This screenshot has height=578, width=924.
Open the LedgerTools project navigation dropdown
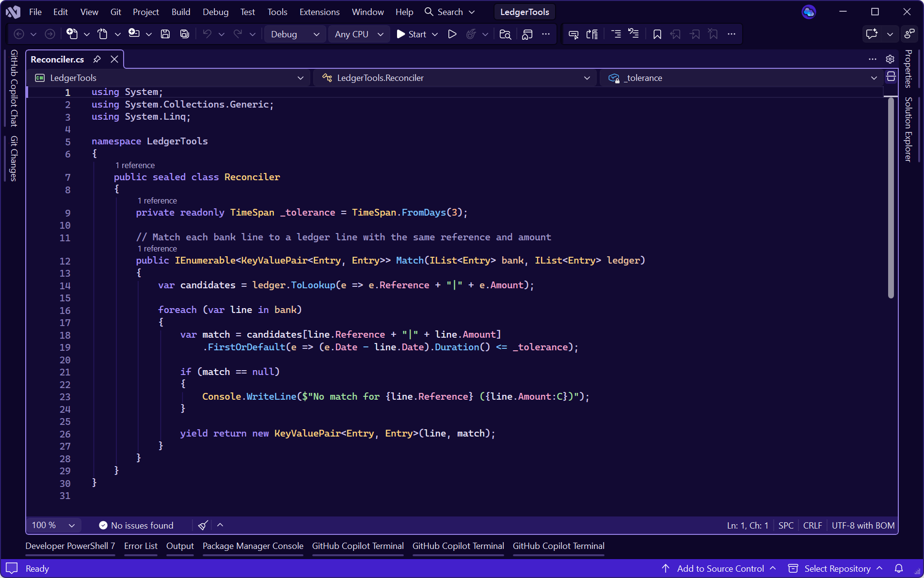tap(169, 78)
